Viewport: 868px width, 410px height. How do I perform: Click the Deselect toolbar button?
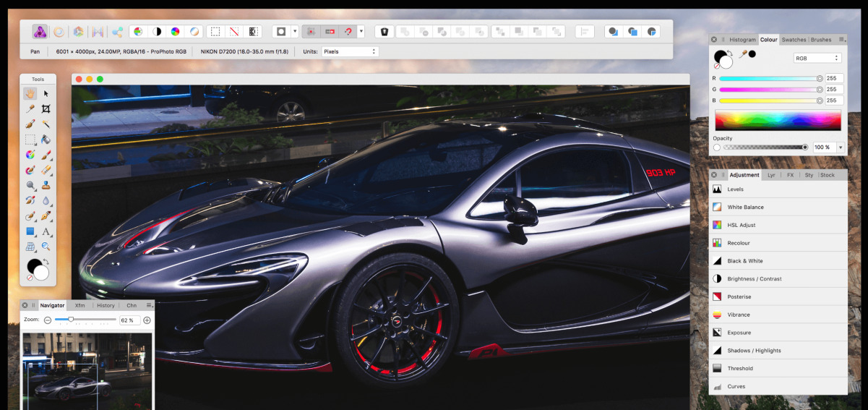(x=233, y=32)
